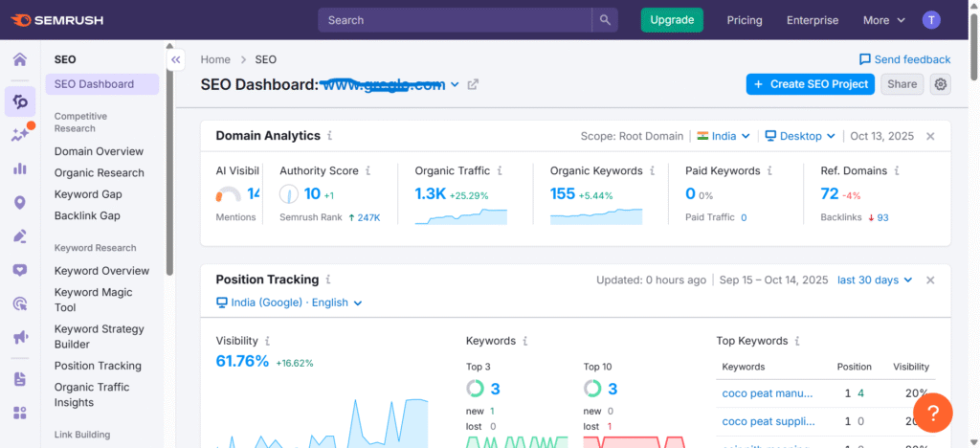Click the Semrush logo
The height and width of the screenshot is (448, 980).
click(56, 20)
